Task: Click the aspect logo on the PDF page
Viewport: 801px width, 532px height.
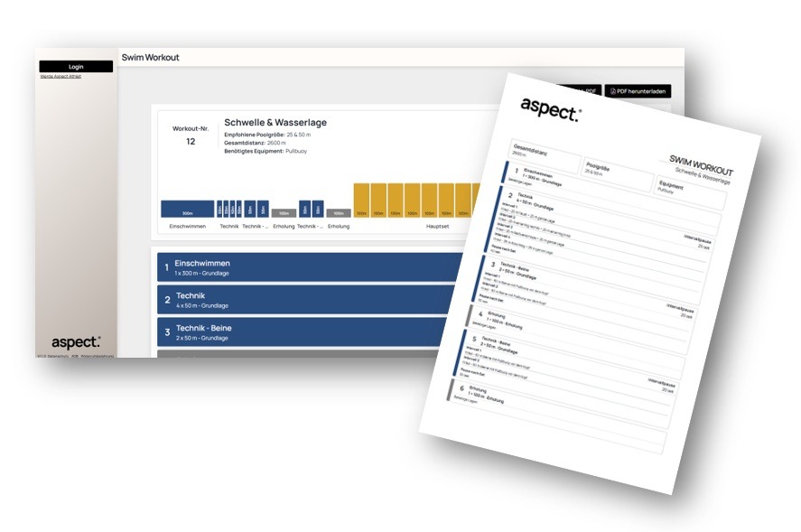Action: [x=550, y=108]
